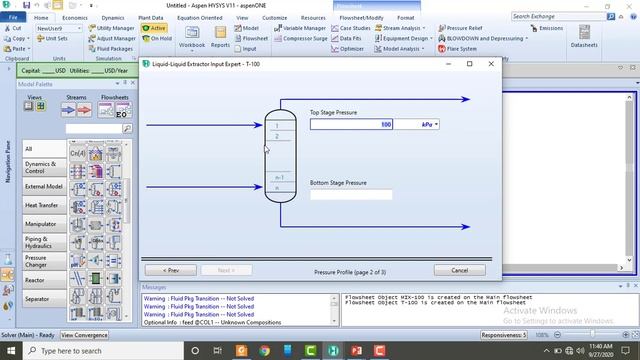This screenshot has height=360, width=640.
Task: Switch palette to grid view icon
Action: [40, 106]
